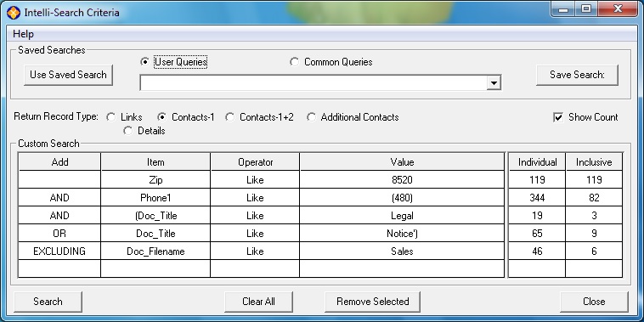
Task: Select Additional Contacts radio button
Action: [311, 117]
